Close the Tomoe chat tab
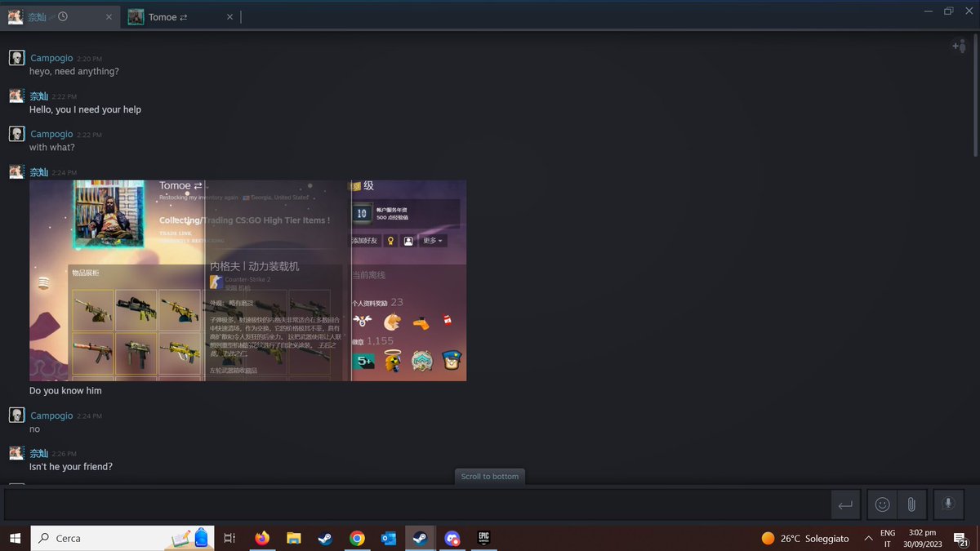Image resolution: width=980 pixels, height=551 pixels. coord(229,17)
